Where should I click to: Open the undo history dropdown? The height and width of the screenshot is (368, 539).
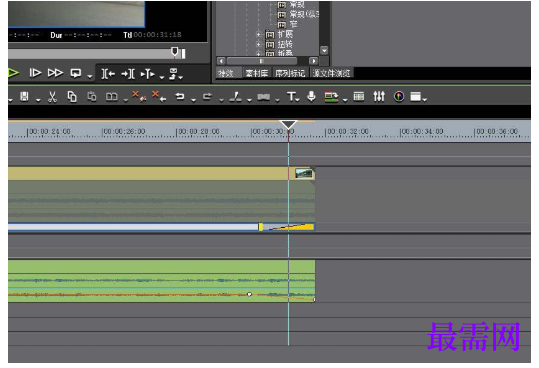point(193,100)
